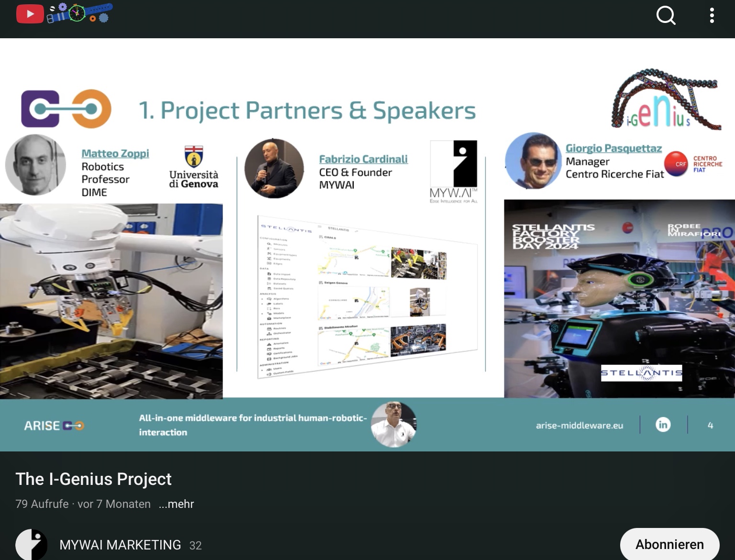The height and width of the screenshot is (560, 735).
Task: Expand description with ...mehr
Action: pyautogui.click(x=176, y=504)
